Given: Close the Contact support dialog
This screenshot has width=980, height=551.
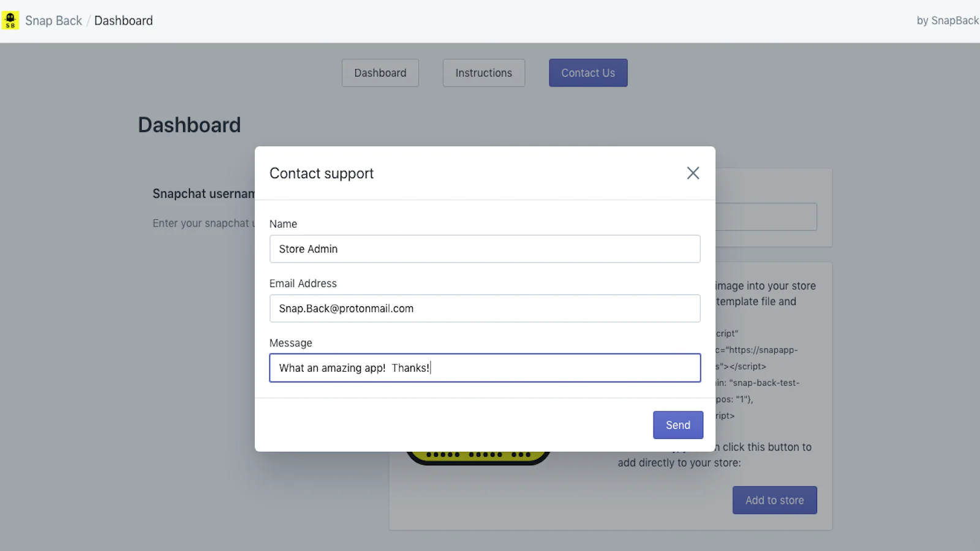Looking at the screenshot, I should 693,173.
